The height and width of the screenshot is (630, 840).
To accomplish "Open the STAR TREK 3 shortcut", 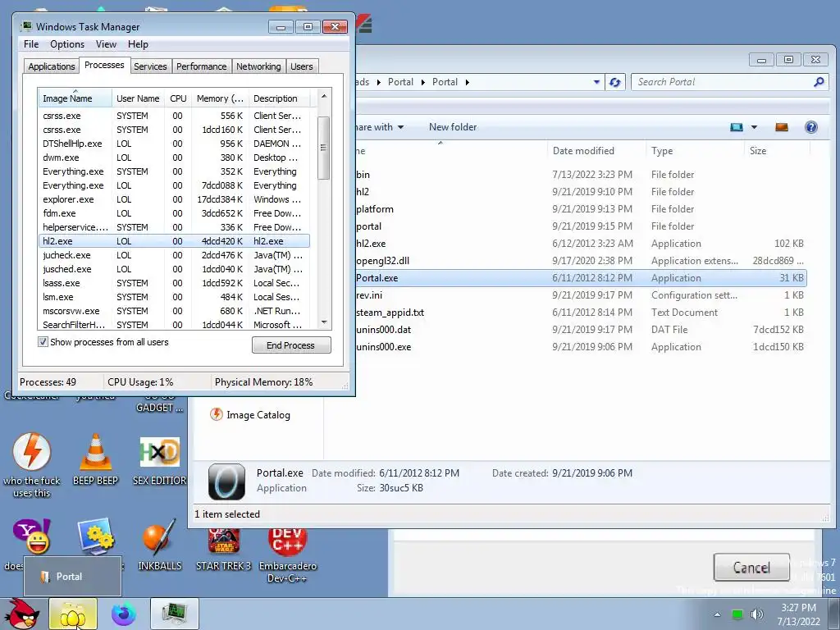I will [223, 549].
